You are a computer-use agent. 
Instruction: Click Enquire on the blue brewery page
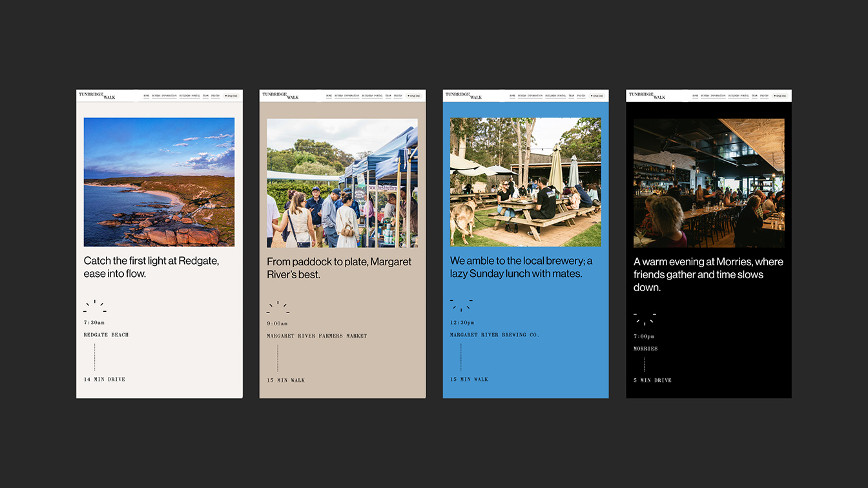click(x=597, y=96)
